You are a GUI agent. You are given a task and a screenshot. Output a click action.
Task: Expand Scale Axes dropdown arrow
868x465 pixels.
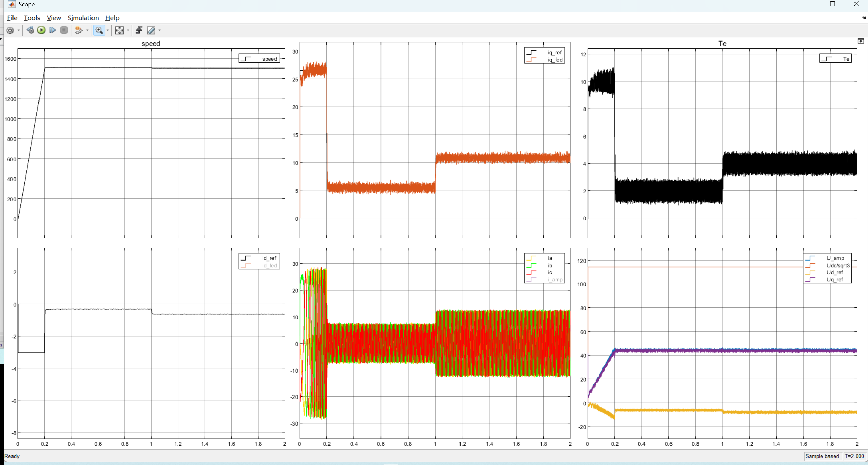(128, 30)
